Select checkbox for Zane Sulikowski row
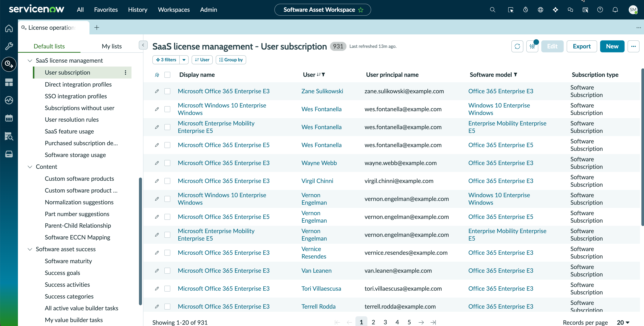Image resolution: width=644 pixels, height=326 pixels. [167, 91]
